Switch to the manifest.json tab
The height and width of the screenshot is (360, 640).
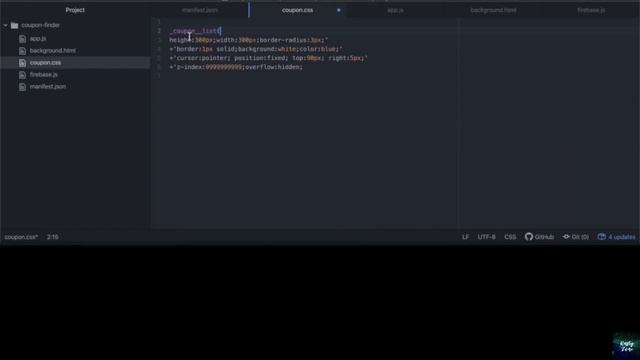point(200,10)
